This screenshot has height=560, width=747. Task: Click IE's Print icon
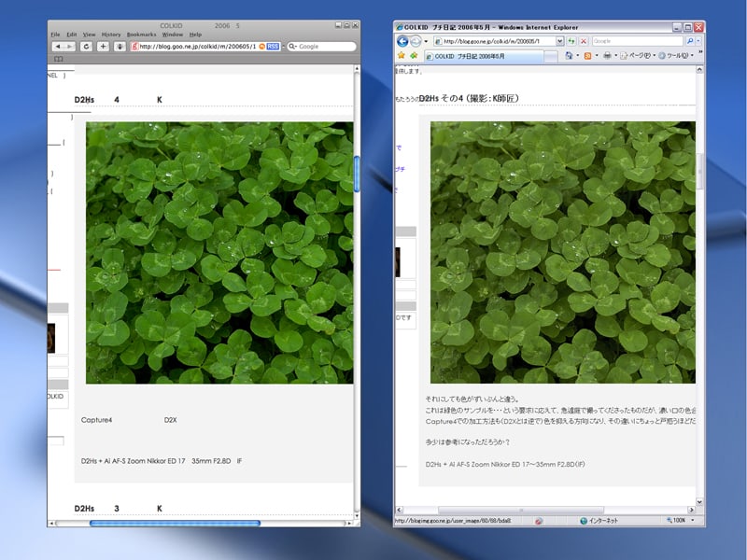click(x=607, y=56)
